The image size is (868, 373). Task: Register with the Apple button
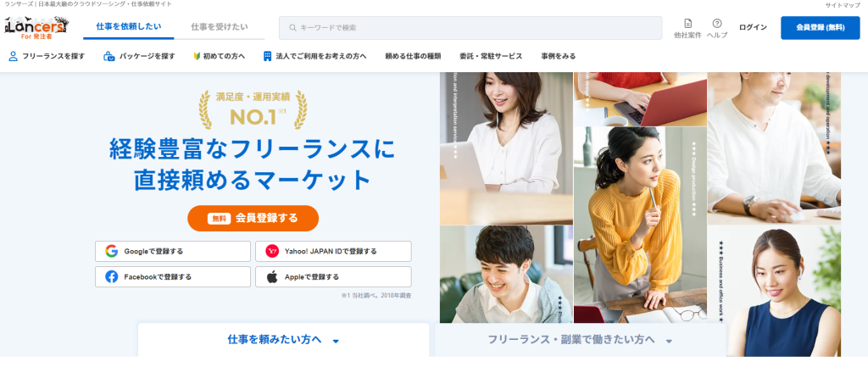pos(333,276)
